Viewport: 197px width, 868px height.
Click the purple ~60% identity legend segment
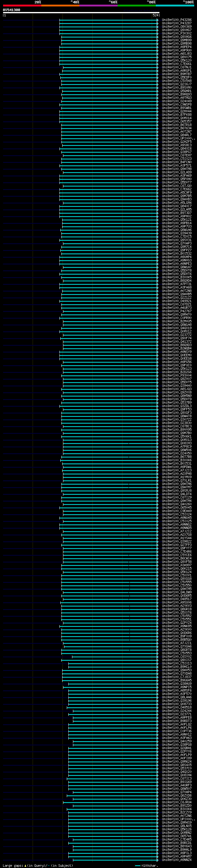click(98, 6)
